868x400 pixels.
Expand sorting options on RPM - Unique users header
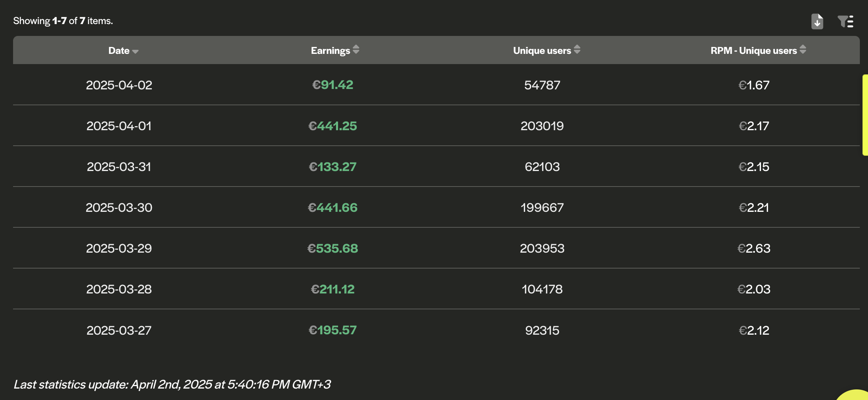(x=803, y=49)
